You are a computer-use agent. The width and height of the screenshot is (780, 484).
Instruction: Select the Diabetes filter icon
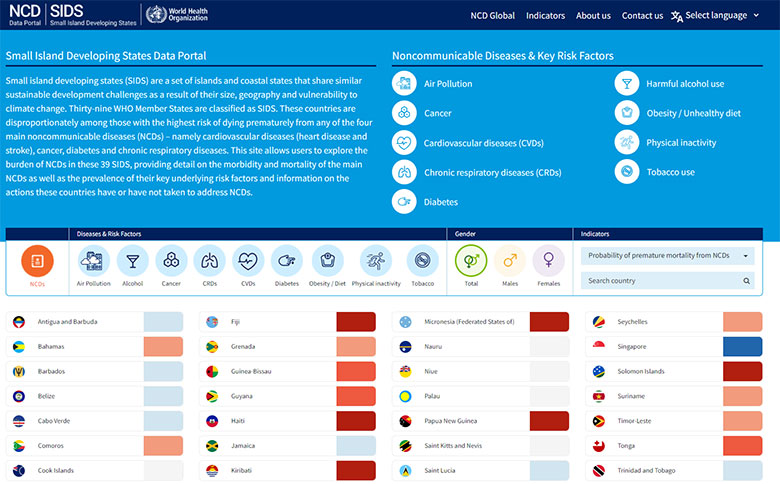tap(287, 261)
